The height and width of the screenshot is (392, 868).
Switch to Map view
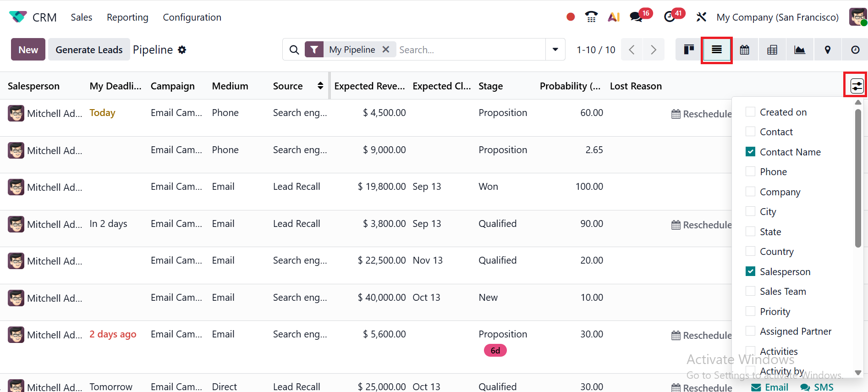[828, 50]
